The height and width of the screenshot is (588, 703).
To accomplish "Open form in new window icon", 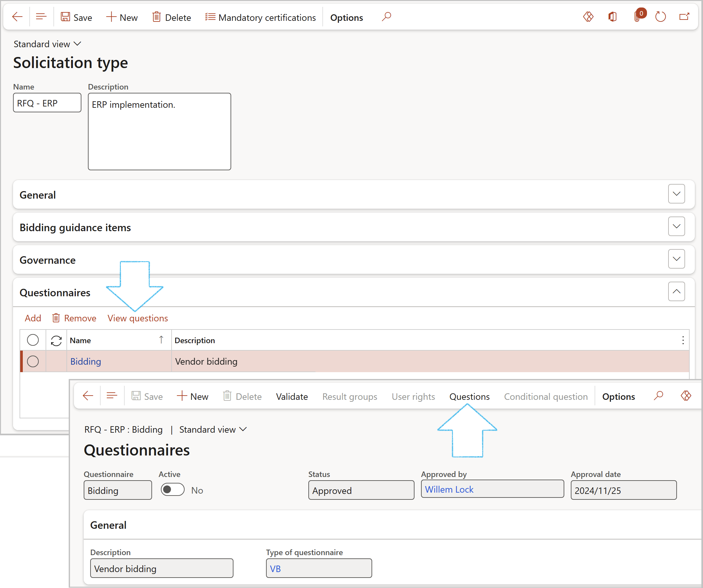I will [x=684, y=17].
